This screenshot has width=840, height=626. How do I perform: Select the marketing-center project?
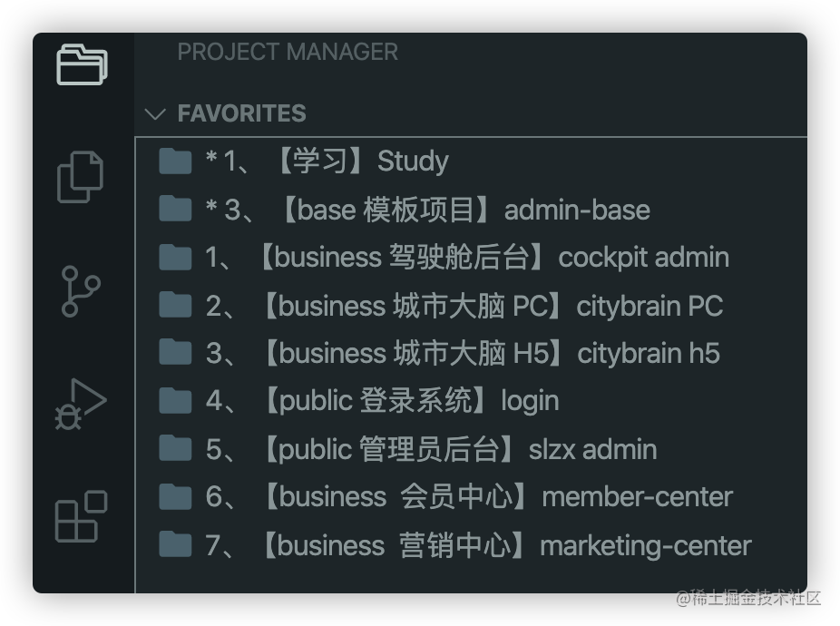(471, 545)
